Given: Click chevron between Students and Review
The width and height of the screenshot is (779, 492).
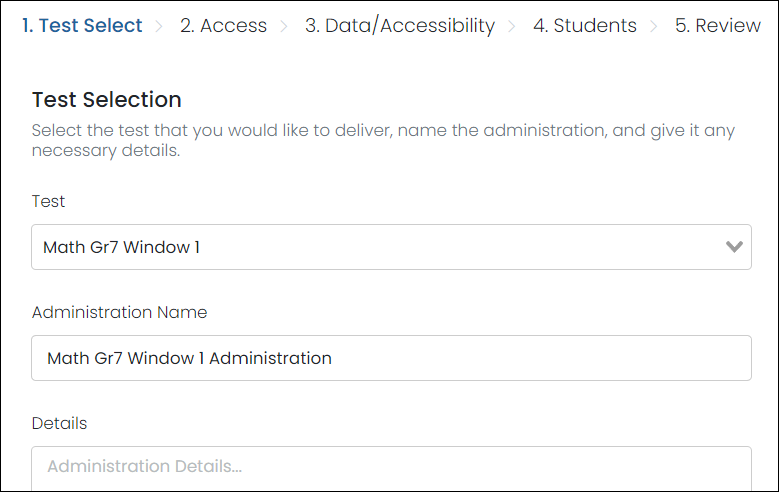Looking at the screenshot, I should 655,26.
